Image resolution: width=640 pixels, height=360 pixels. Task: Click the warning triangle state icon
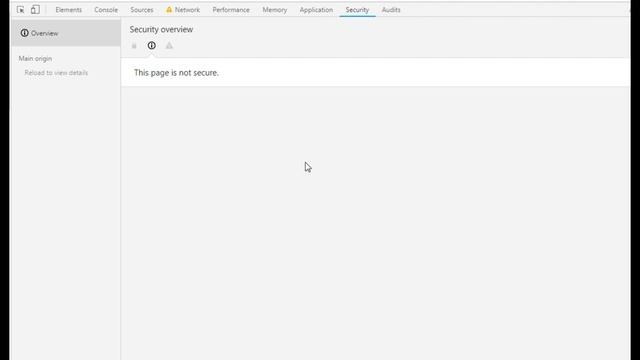click(x=169, y=45)
